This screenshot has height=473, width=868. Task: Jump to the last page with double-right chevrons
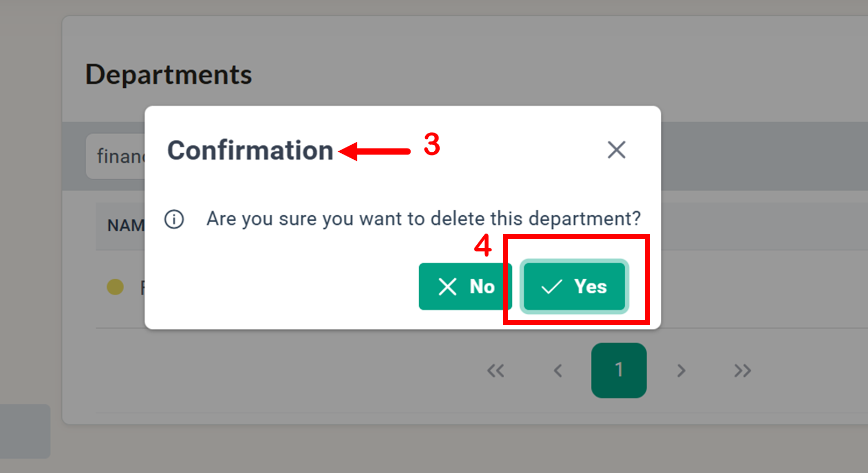point(743,371)
